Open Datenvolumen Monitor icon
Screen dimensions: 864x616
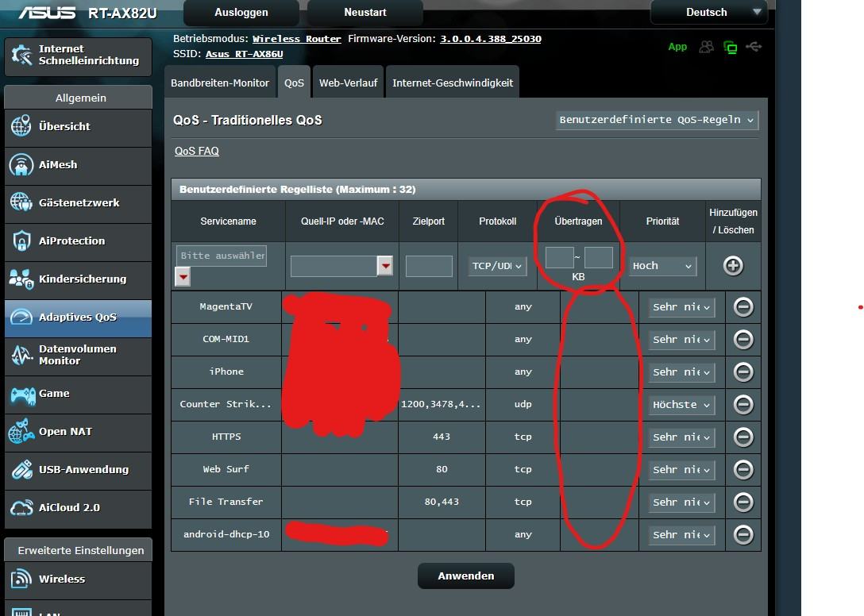21,355
